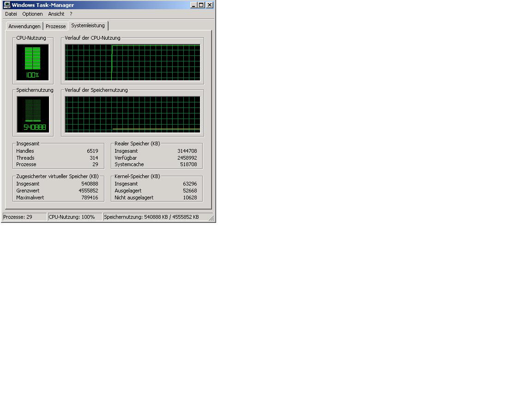The image size is (532, 395).
Task: Click the 'Realer Speicher (KB)' group title
Action: (137, 144)
